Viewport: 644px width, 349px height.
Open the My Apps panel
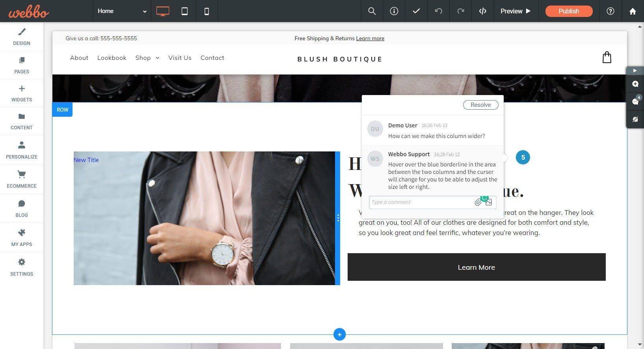(22, 237)
